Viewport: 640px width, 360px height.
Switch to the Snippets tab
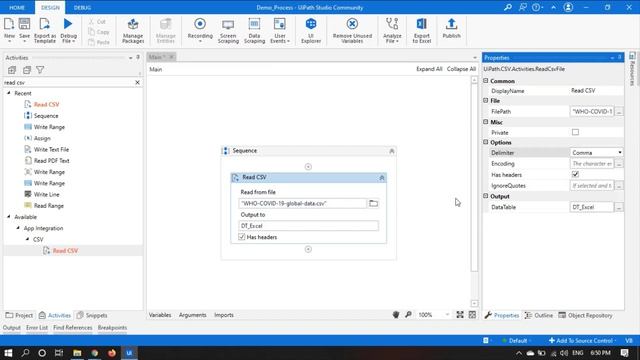(x=92, y=316)
